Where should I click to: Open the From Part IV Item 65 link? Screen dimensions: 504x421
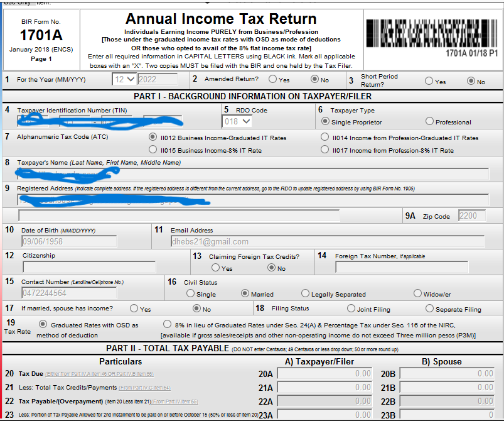pyautogui.click(x=175, y=402)
